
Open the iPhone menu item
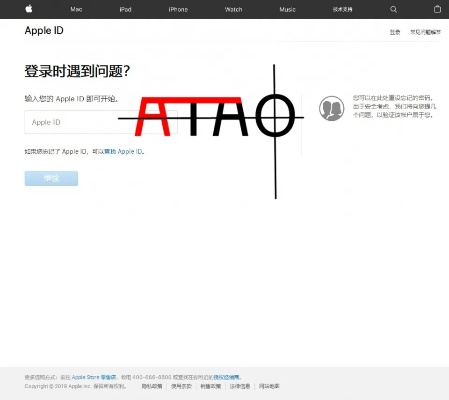click(178, 9)
